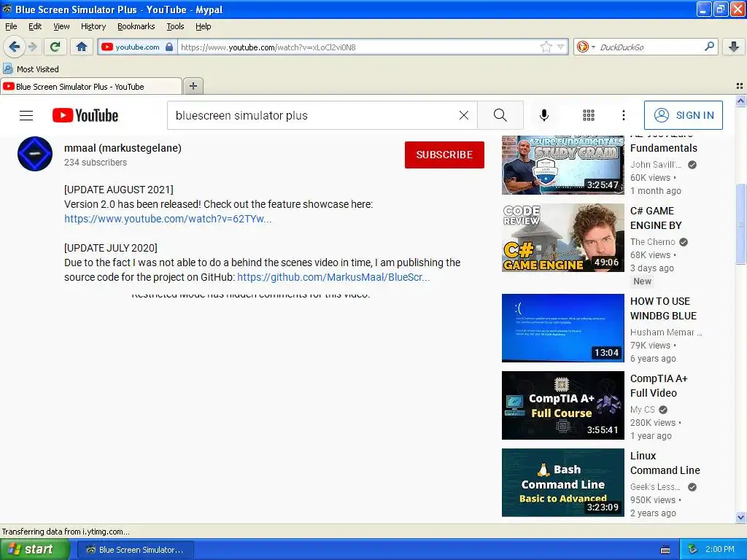This screenshot has width=747, height=560.
Task: Clear the YouTube search query
Action: click(463, 115)
